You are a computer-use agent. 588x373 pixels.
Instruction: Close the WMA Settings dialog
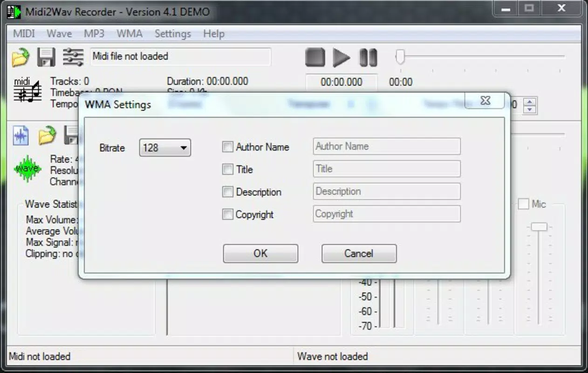[485, 101]
